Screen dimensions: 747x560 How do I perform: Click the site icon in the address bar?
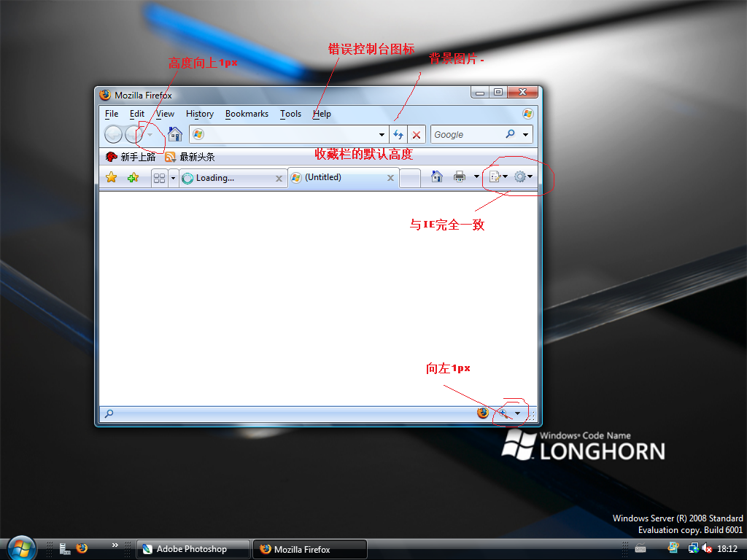point(198,135)
